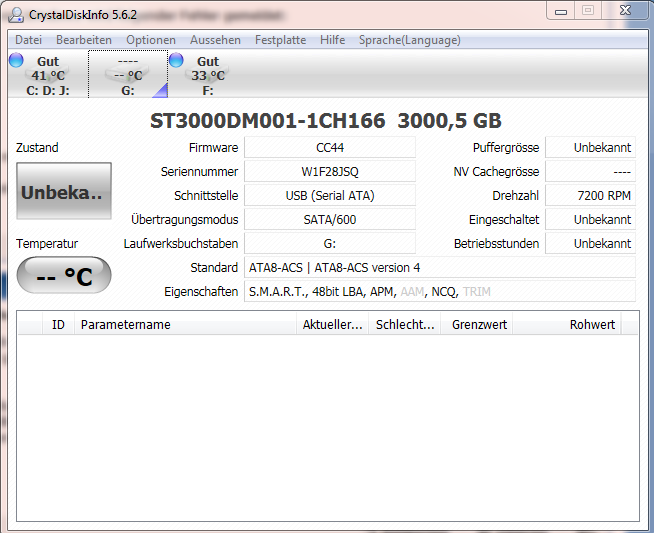Open the Optionen menu
This screenshot has height=533, width=654.
pos(151,40)
